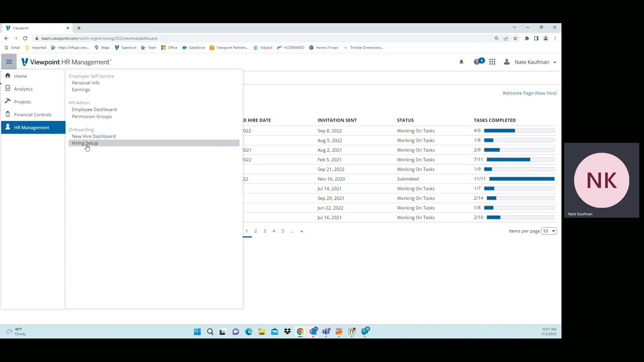Select HR Management in the sidebar
Viewport: 644px width, 362px height.
tap(33, 127)
